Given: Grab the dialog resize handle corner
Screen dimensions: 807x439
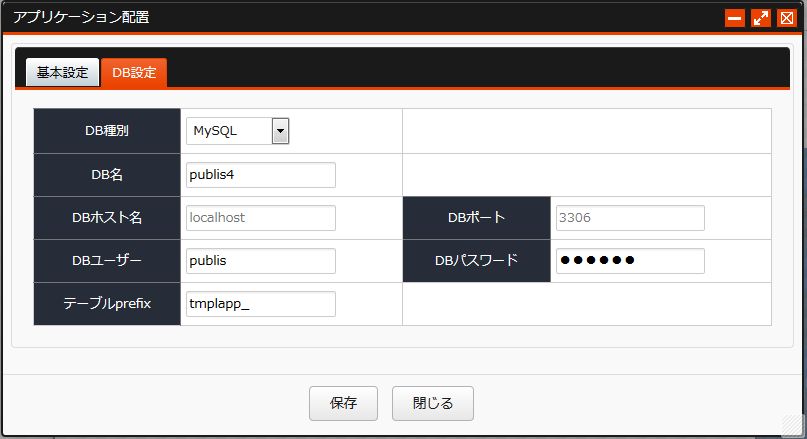Looking at the screenshot, I should [x=793, y=426].
